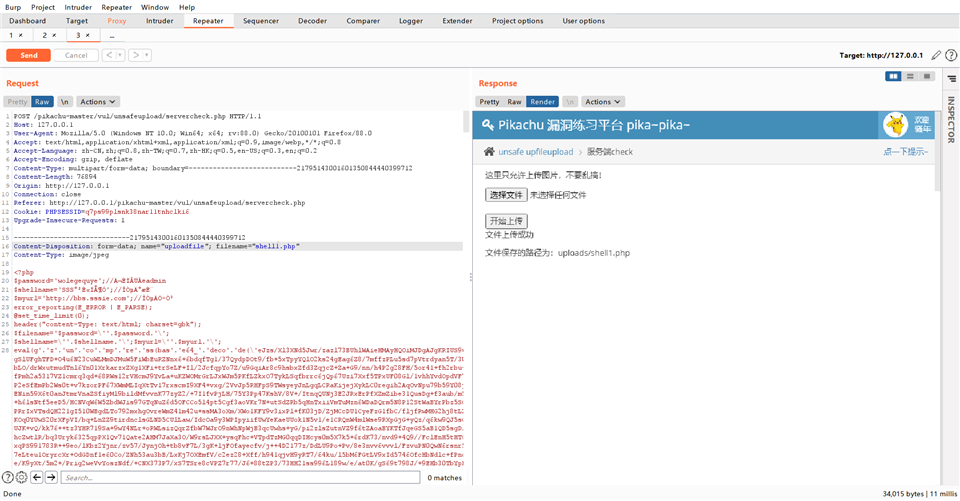Switch request view to Raw
The width and height of the screenshot is (960, 501).
pos(42,102)
